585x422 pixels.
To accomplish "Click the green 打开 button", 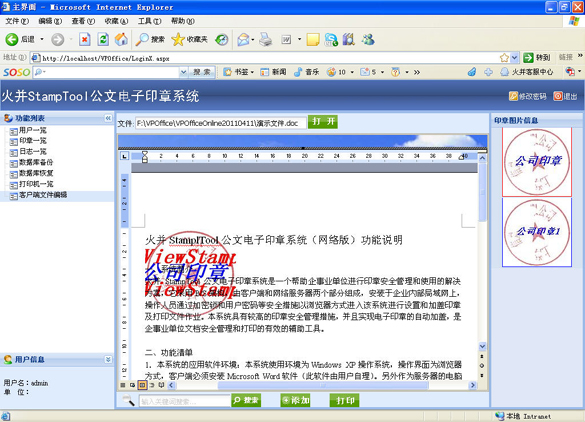I will tap(323, 122).
